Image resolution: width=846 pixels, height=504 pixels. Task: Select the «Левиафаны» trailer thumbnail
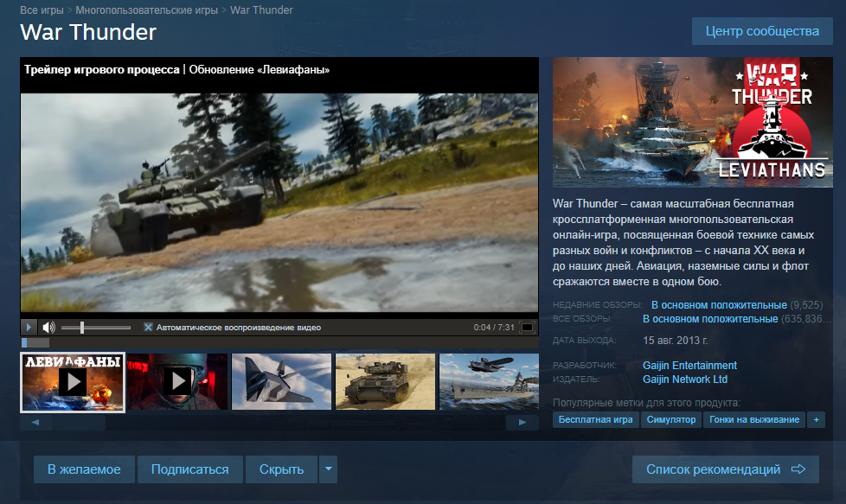point(73,382)
